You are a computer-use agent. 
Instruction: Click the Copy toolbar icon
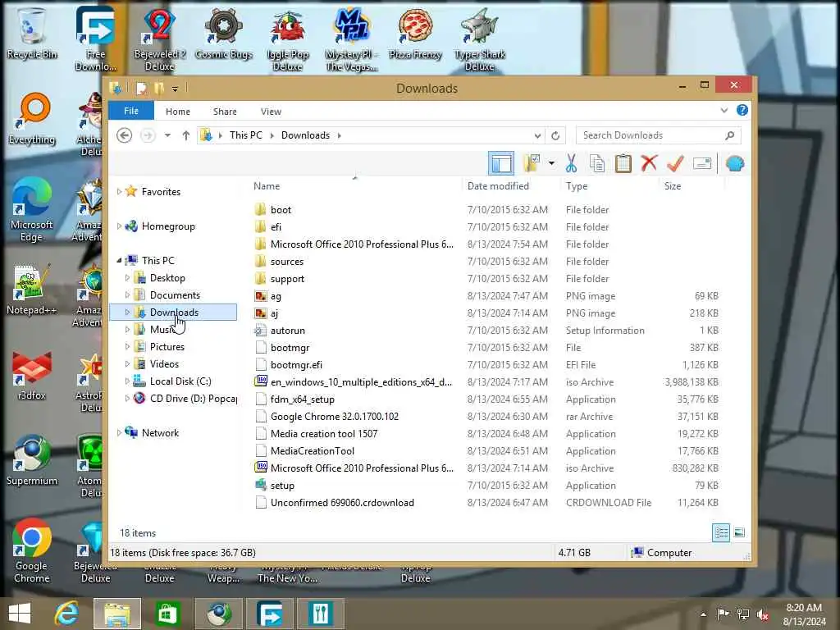click(x=597, y=163)
